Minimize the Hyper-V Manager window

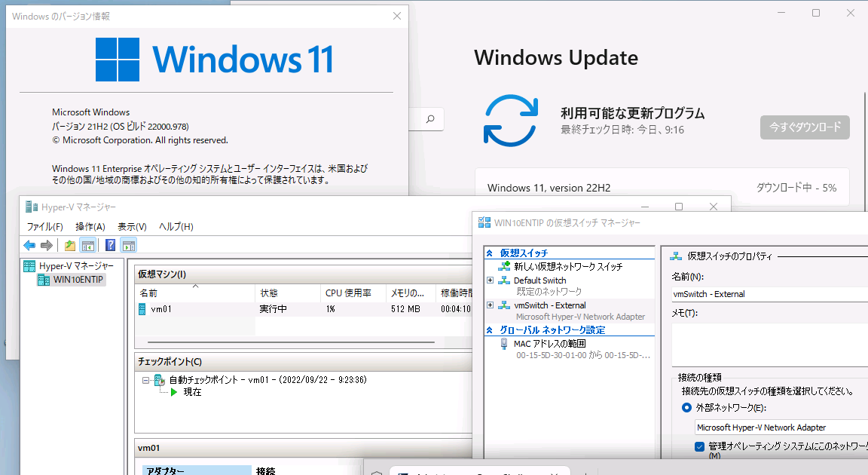pyautogui.click(x=645, y=207)
